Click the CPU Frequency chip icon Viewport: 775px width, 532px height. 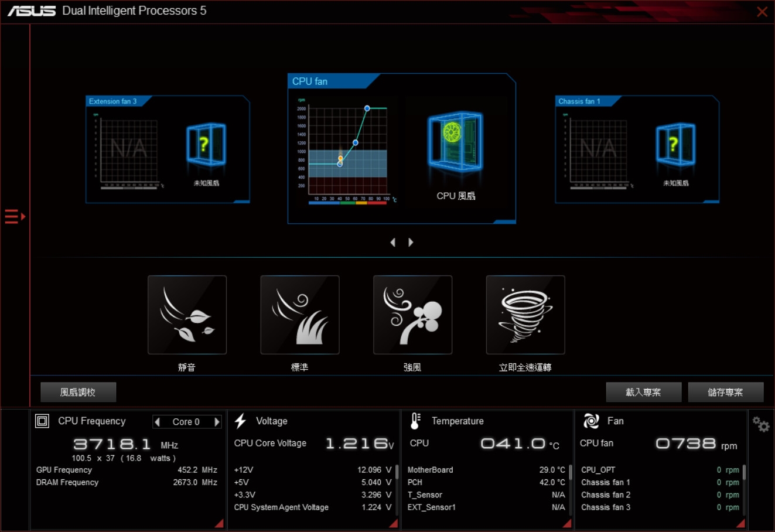pyautogui.click(x=42, y=421)
